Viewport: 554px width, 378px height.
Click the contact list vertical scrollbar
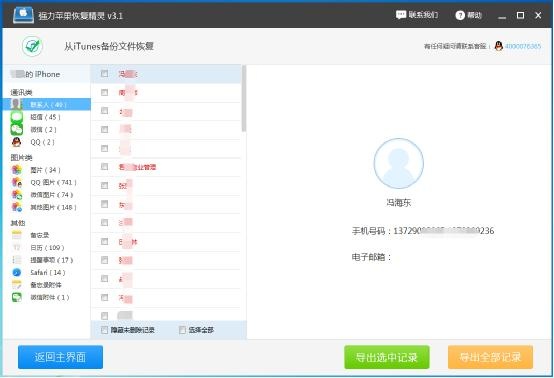point(244,98)
